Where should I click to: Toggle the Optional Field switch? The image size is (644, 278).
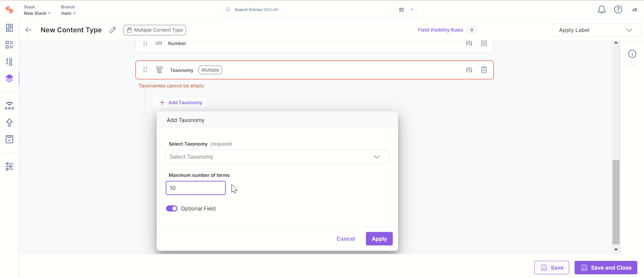(x=172, y=208)
